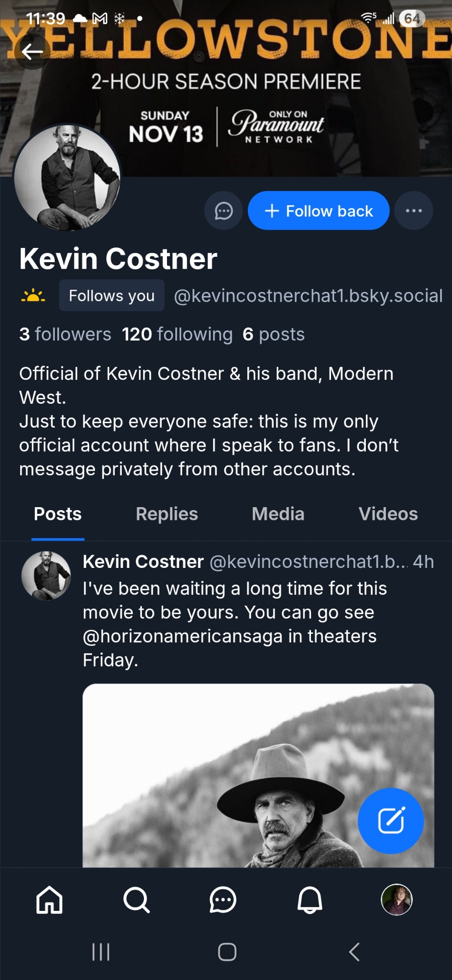This screenshot has width=452, height=980.
Task: Tap the Follow back button
Action: pos(319,211)
